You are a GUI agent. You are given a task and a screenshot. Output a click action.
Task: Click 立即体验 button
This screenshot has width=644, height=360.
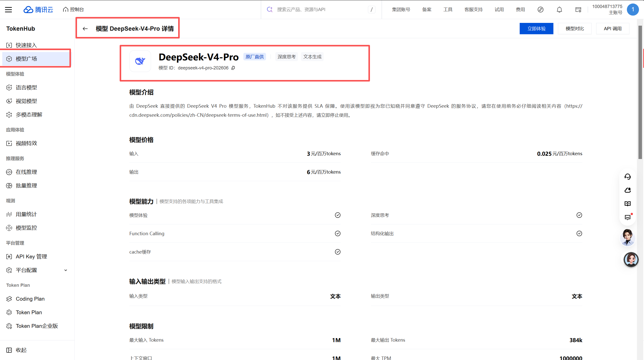pos(537,29)
